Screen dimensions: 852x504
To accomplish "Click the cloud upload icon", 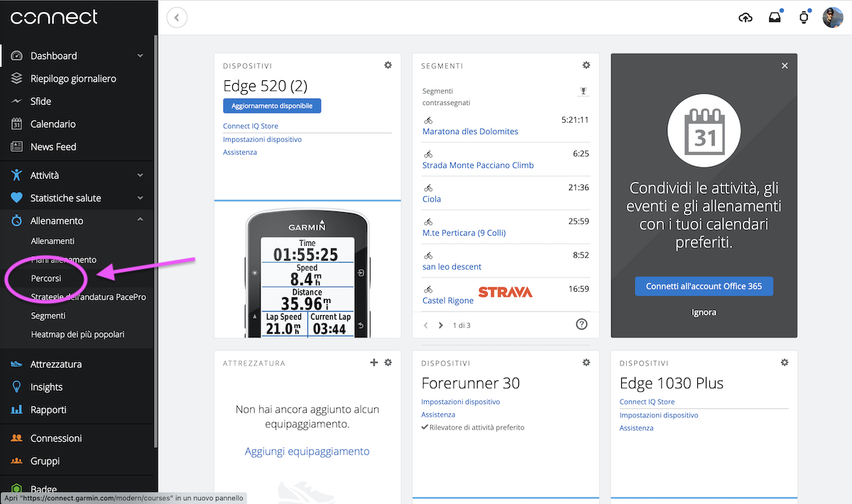I will coord(745,18).
